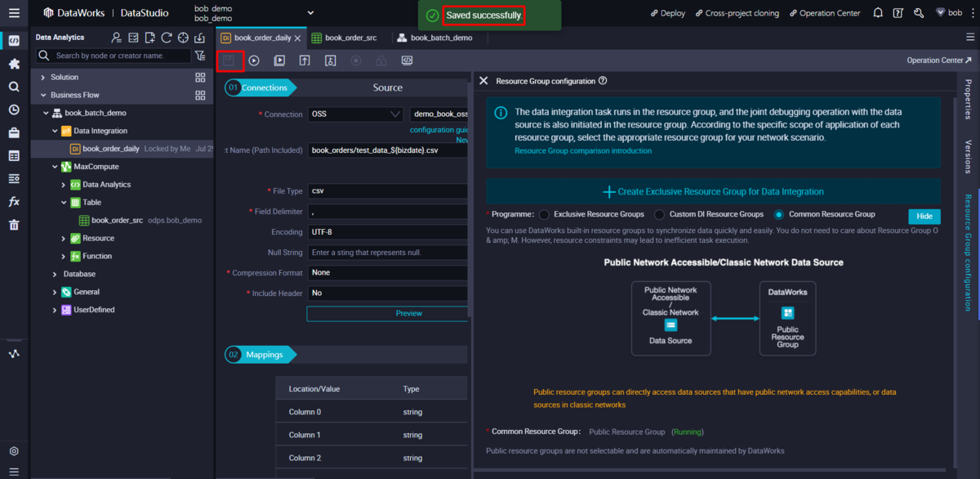
Task: Open the built-in functions fx icon
Action: pos(14,202)
